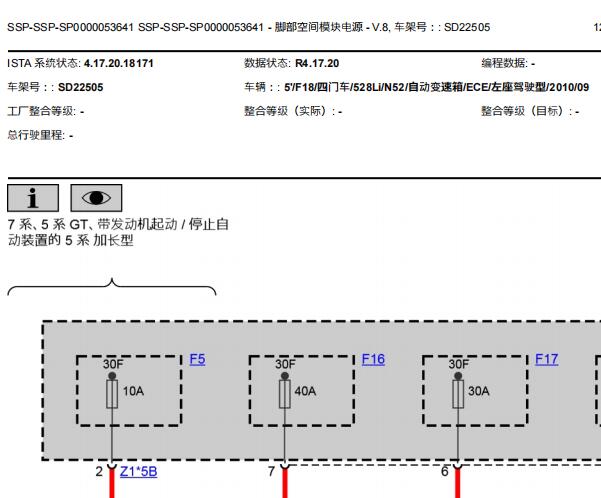Click the 7 系、5 系 GT variant description
This screenshot has width=601, height=498.
[118, 232]
